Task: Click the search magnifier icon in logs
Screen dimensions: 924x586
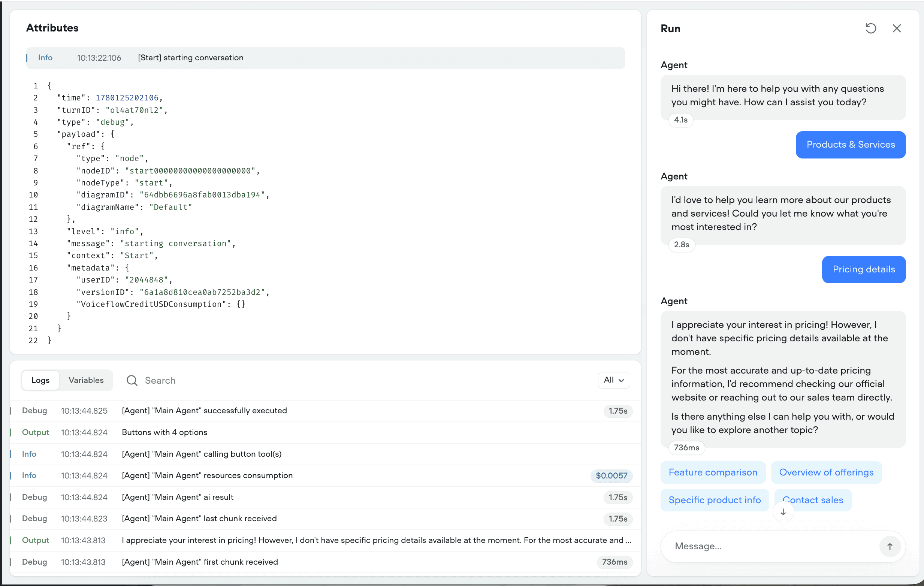Action: [x=132, y=380]
